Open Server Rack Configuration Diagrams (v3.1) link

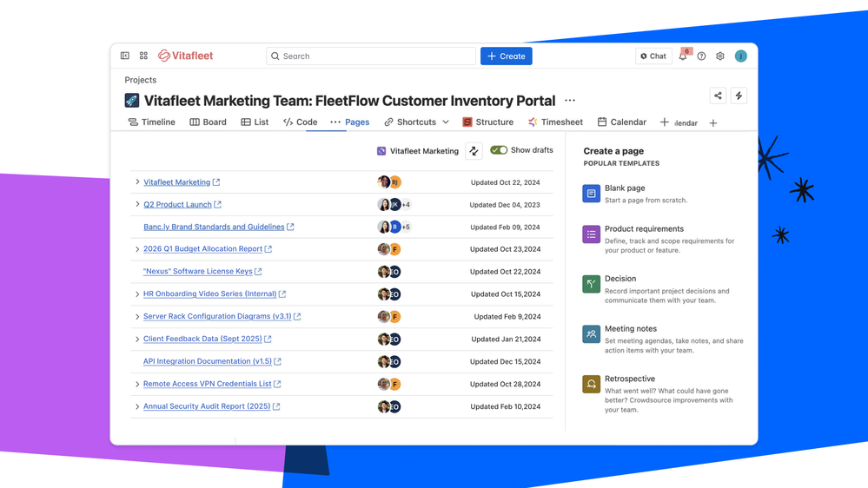click(217, 316)
